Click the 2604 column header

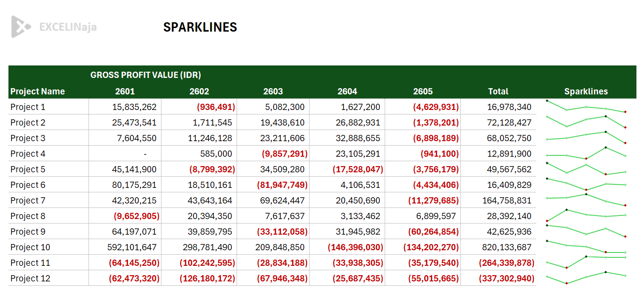tap(347, 91)
